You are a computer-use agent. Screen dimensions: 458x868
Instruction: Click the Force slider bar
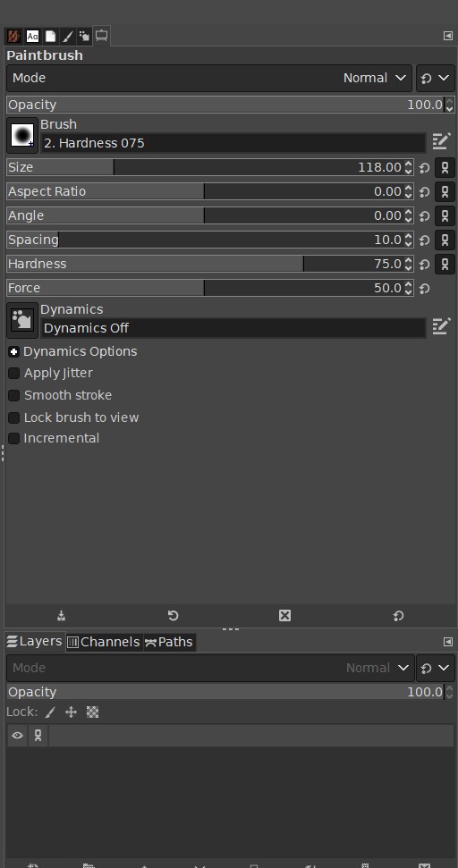tap(210, 288)
